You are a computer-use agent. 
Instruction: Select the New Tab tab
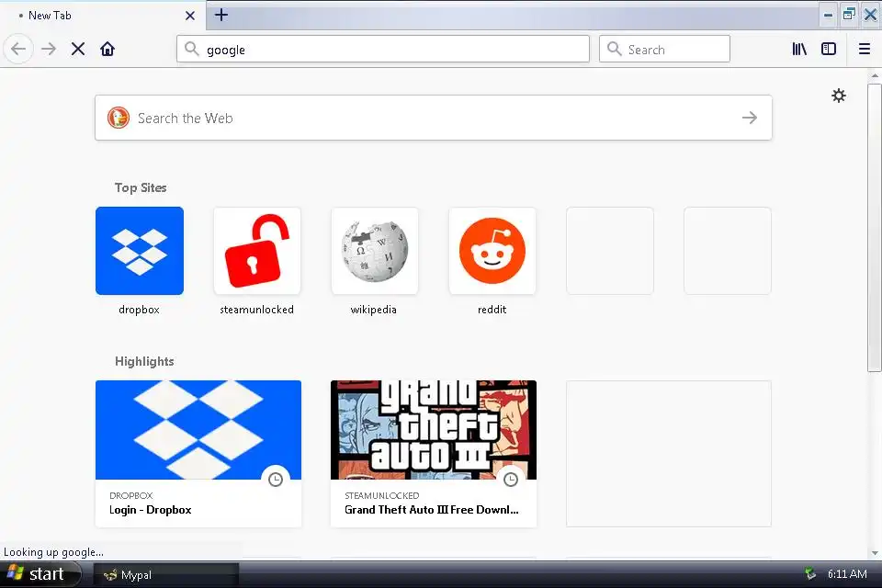[102, 16]
